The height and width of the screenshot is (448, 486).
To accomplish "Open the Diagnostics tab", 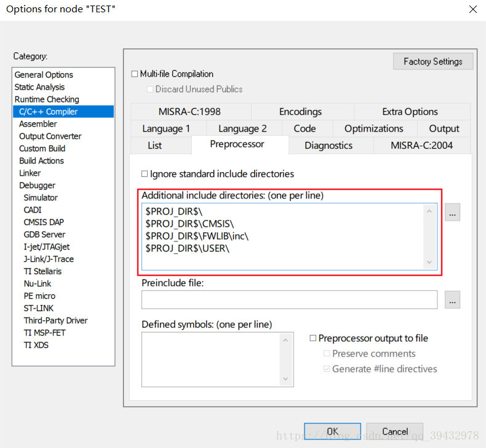I will coord(329,146).
